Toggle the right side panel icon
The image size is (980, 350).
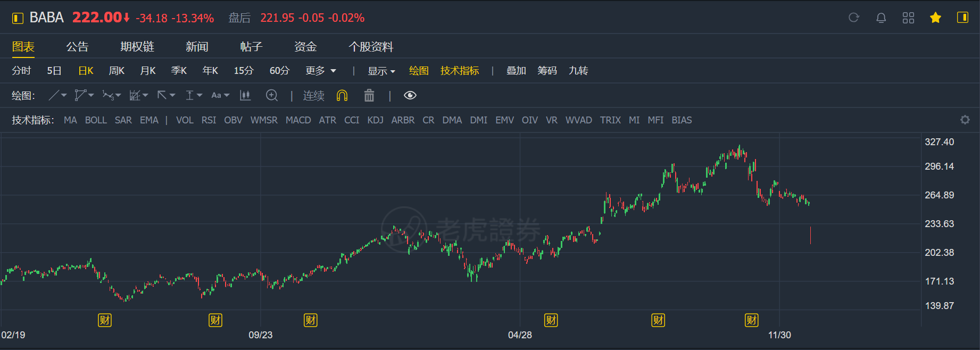(x=962, y=18)
